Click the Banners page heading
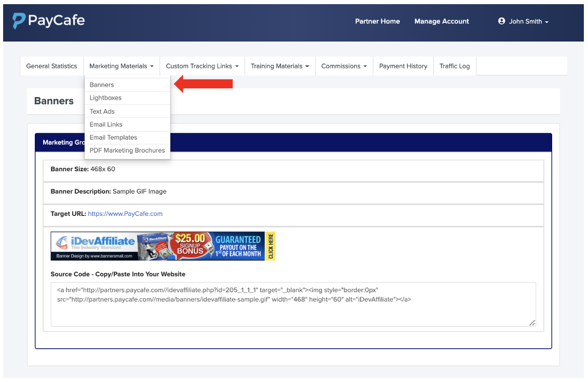The image size is (588, 382). pos(54,101)
